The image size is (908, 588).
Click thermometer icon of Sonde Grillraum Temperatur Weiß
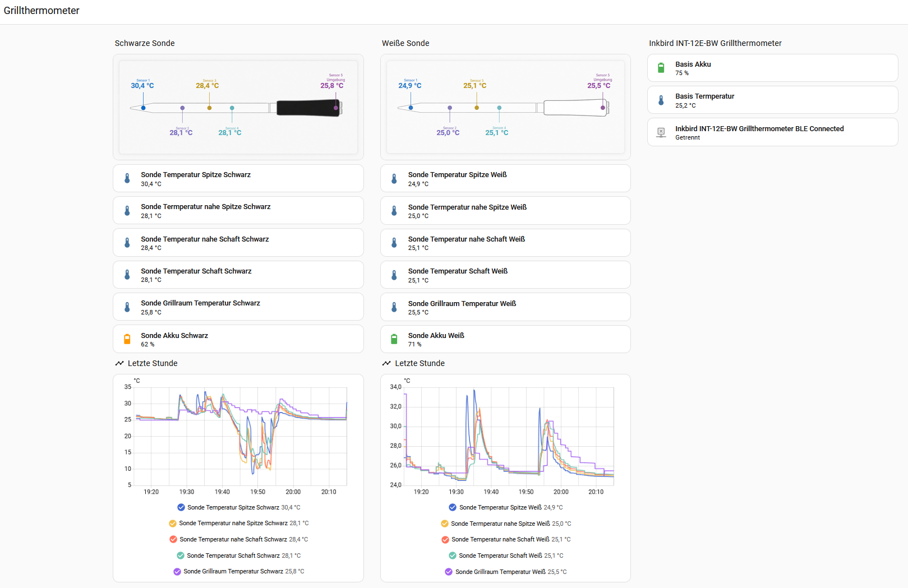(394, 307)
